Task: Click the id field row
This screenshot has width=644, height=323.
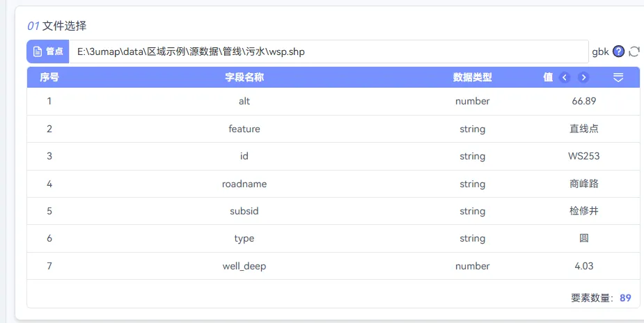Action: 333,157
